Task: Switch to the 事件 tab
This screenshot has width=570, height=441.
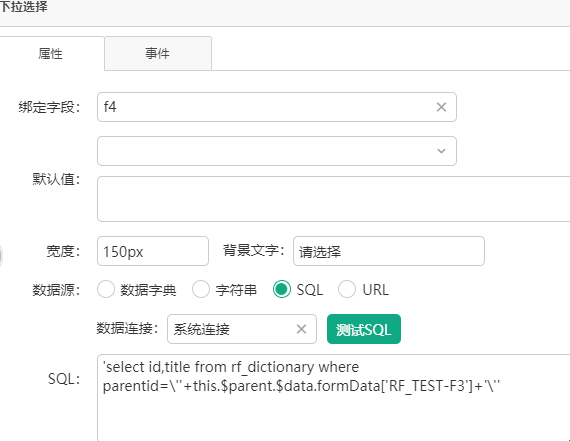Action: click(x=158, y=53)
